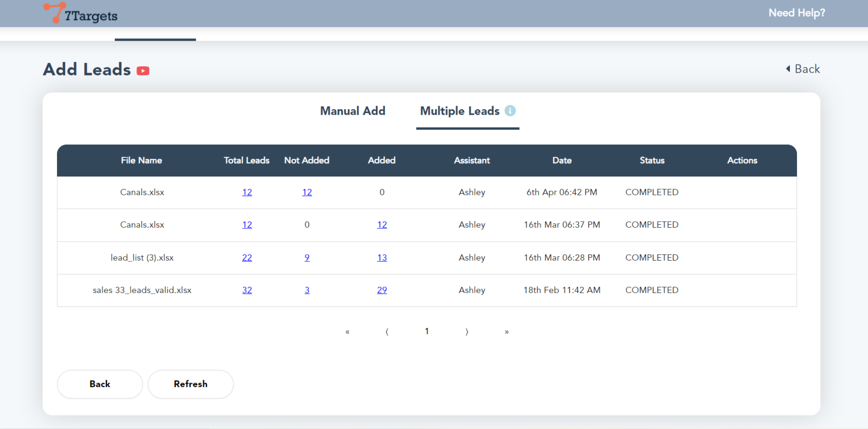Jump to last page using double-right arrow
This screenshot has height=429, width=868.
tap(506, 332)
